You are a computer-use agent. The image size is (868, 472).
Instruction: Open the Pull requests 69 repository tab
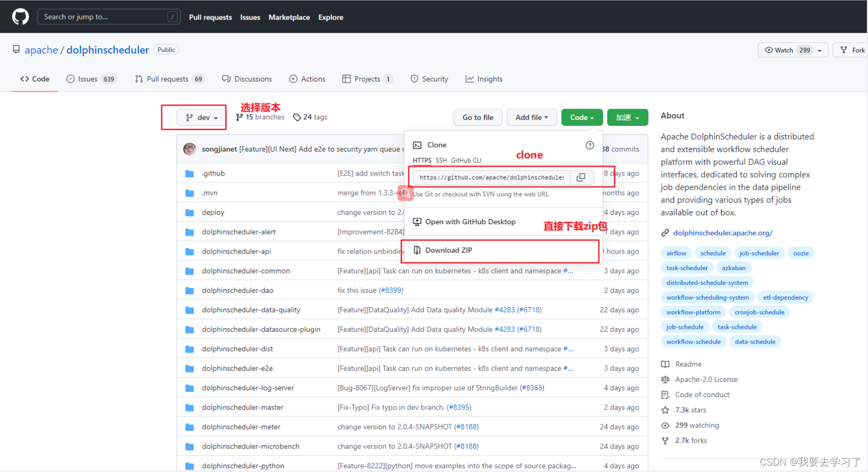pos(169,79)
